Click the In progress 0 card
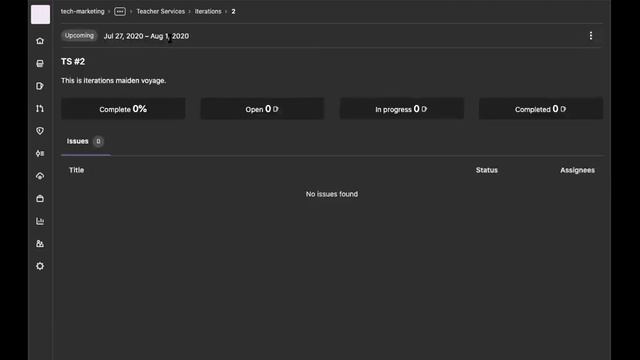The image size is (640, 360). tap(402, 109)
